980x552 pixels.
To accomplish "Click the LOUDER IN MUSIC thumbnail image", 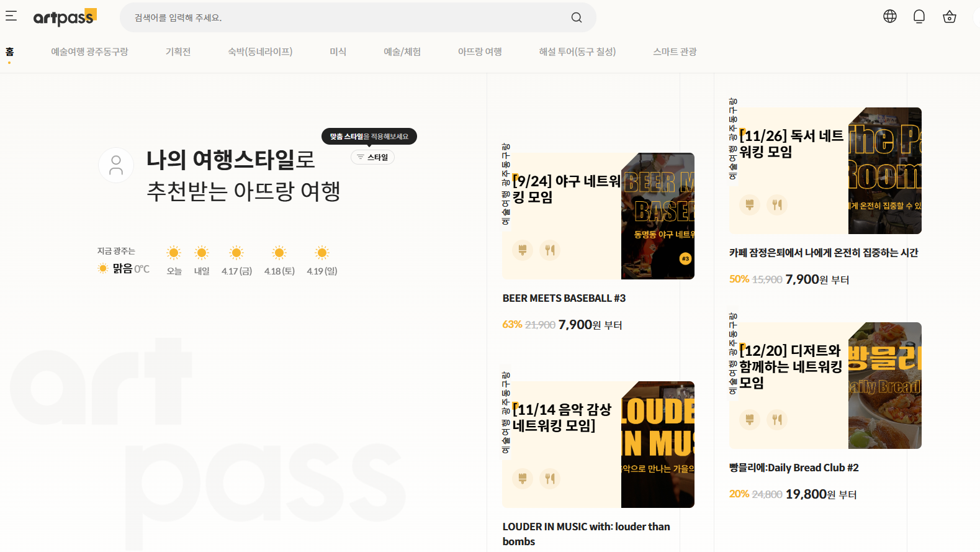I will point(657,445).
